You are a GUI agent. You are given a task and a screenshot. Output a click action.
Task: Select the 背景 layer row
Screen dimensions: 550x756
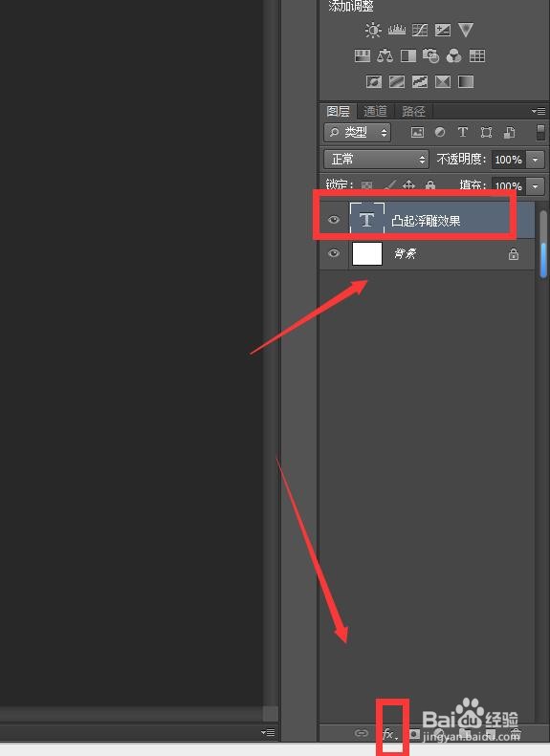click(x=427, y=253)
